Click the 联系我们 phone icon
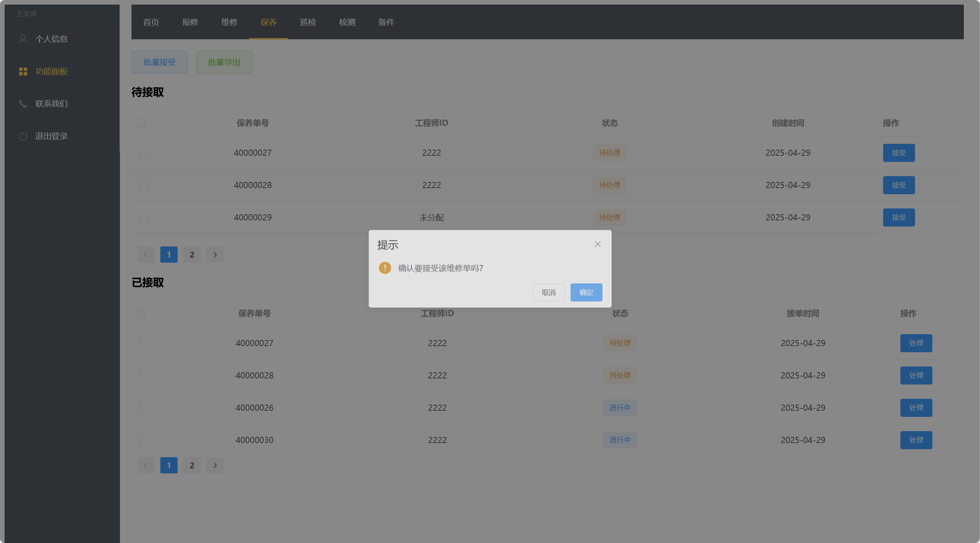 coord(23,104)
